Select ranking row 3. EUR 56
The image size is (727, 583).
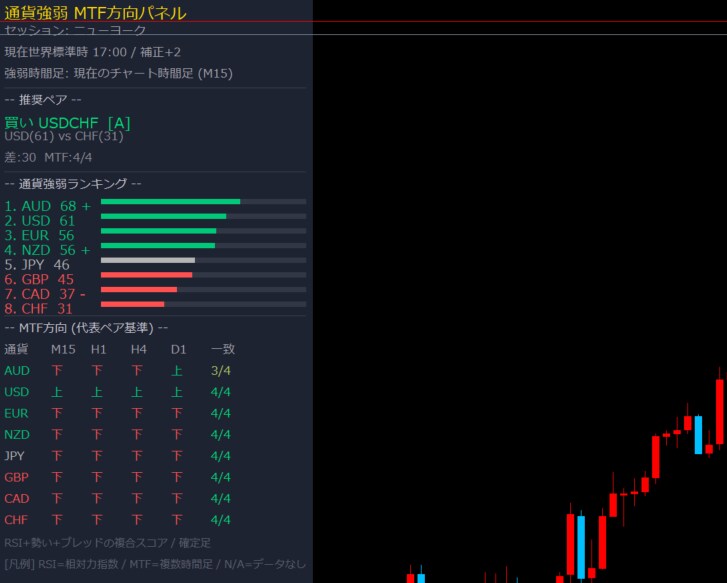coord(39,236)
